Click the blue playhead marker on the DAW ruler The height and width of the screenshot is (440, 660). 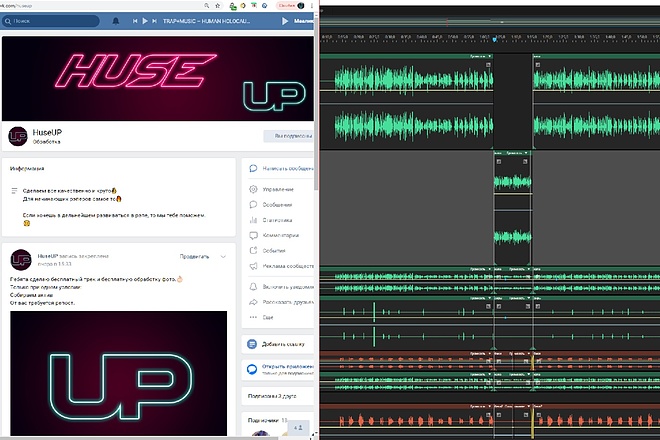point(495,40)
